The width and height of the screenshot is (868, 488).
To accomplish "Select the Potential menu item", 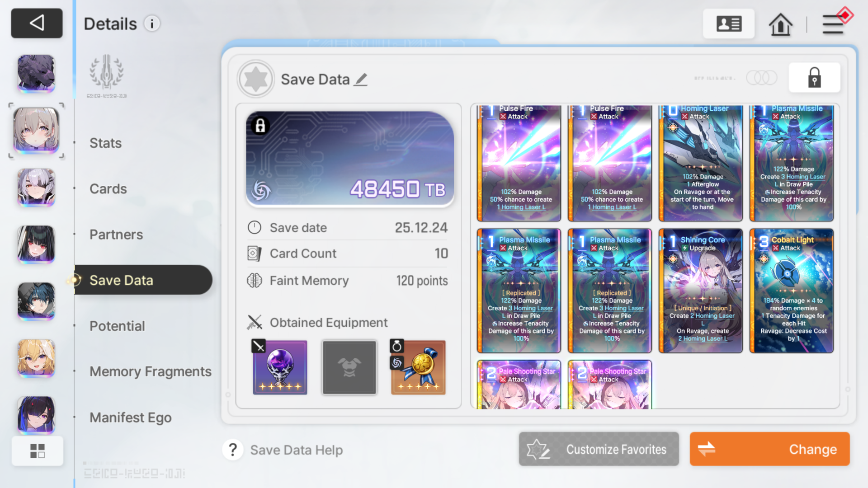I will coord(117,326).
